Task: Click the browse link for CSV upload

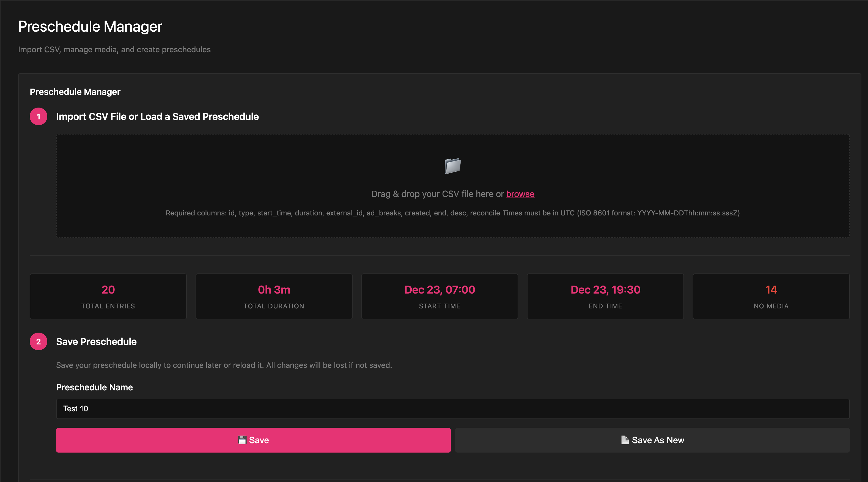Action: click(x=520, y=194)
